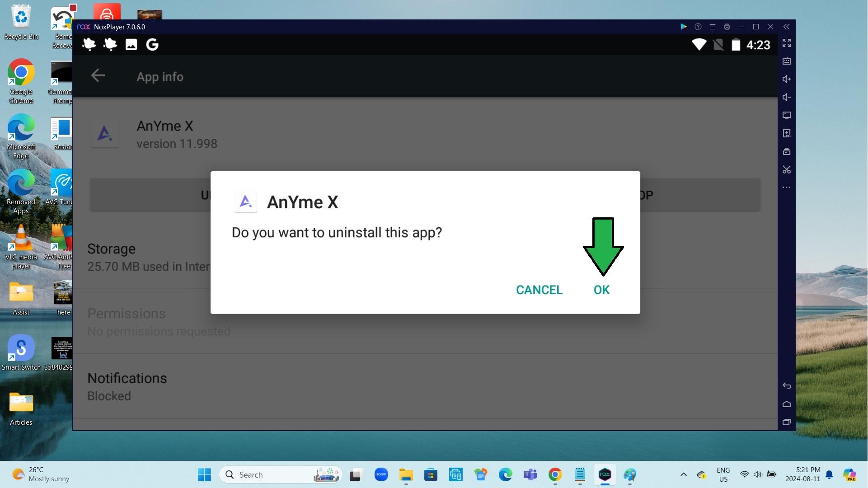Collapse NoxPlayer sidebar double-arrow
This screenshot has width=868, height=488.
[786, 27]
